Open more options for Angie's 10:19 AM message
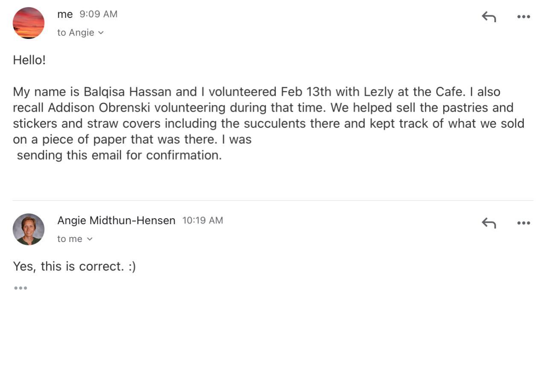Image resolution: width=546 pixels, height=392 pixels. 523,223
